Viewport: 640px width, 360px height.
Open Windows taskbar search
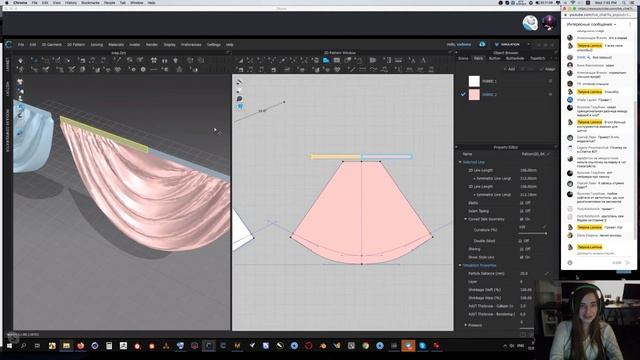(23, 346)
